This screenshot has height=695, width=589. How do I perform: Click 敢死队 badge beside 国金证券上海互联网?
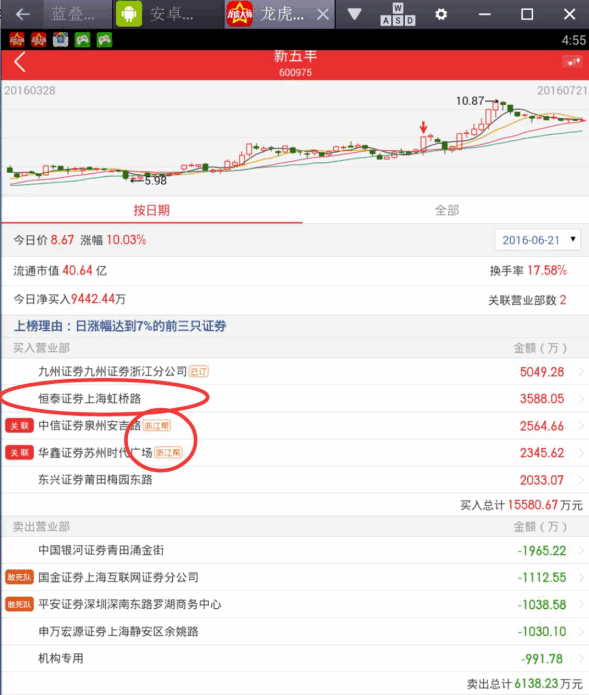click(x=19, y=578)
